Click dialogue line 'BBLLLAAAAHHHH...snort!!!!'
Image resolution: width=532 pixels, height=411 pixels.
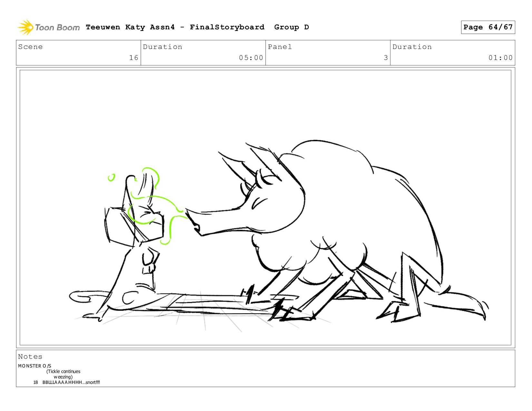click(x=71, y=382)
